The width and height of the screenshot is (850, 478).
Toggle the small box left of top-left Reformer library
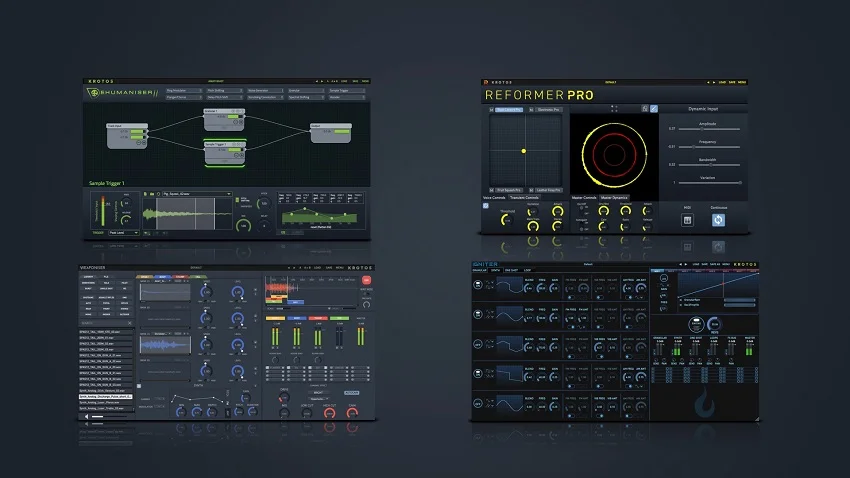coord(492,109)
